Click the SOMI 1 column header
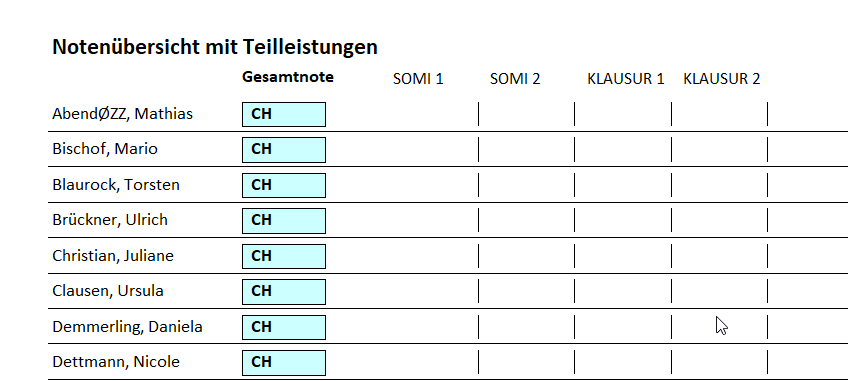The image size is (848, 381). click(x=418, y=79)
